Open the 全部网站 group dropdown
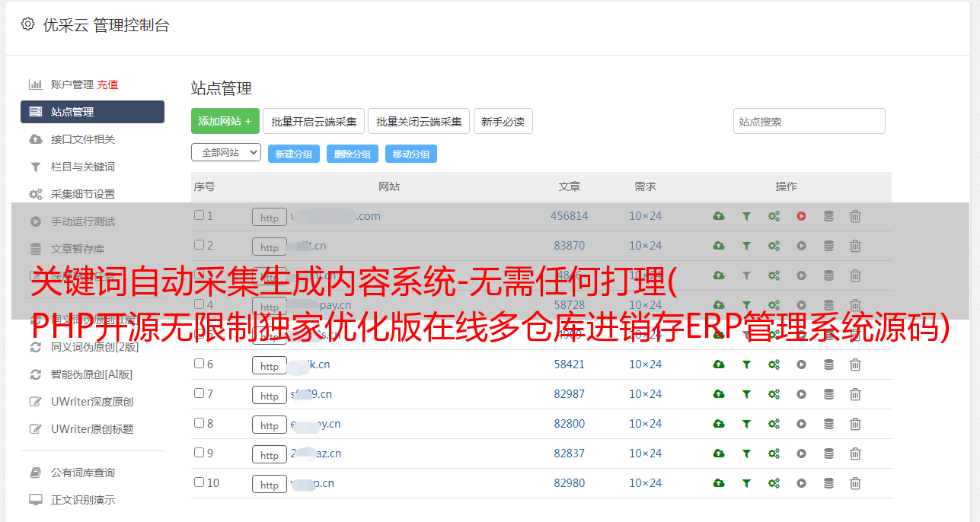 pos(226,153)
